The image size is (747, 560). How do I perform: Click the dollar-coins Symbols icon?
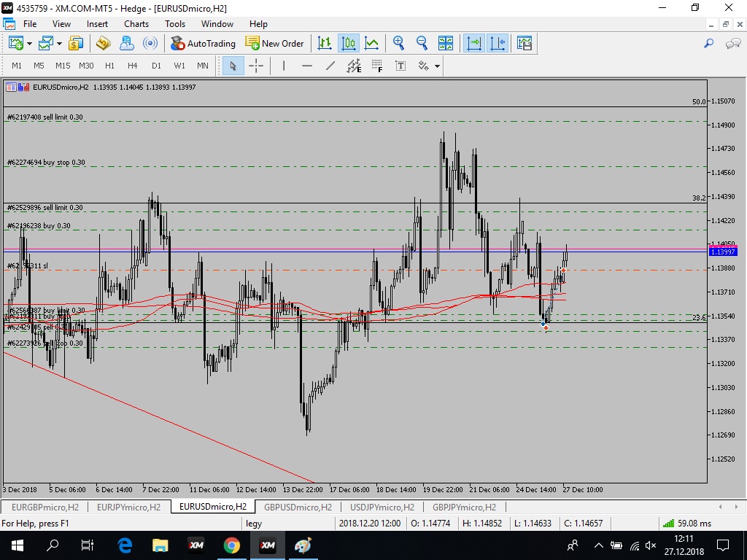[x=76, y=43]
